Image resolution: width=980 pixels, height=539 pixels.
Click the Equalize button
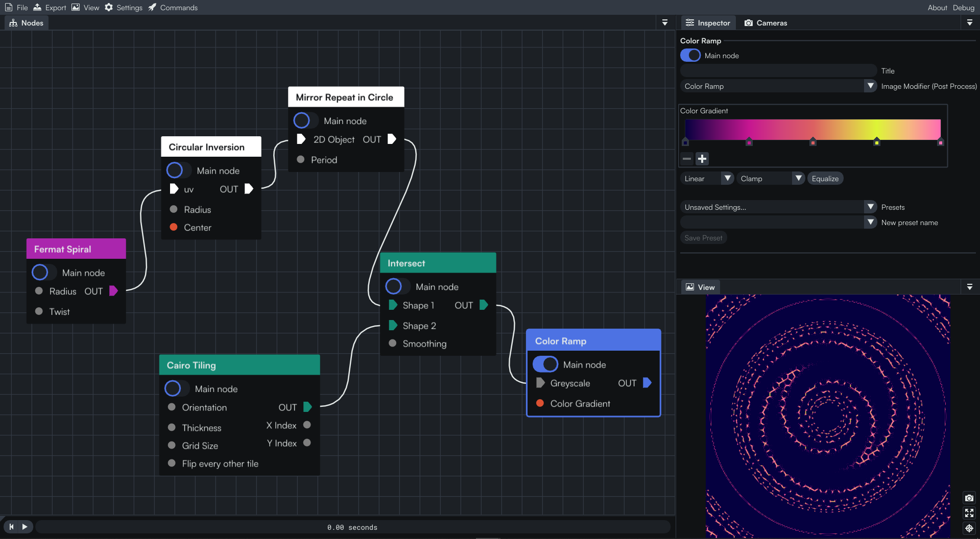(x=825, y=178)
